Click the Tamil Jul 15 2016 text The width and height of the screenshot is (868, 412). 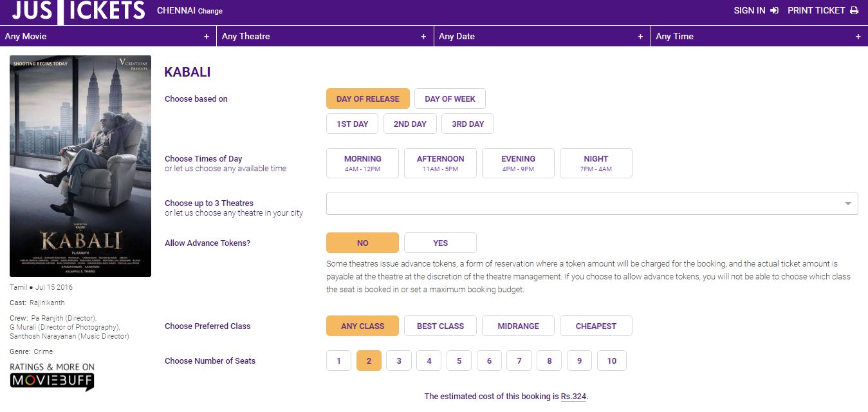coord(41,287)
